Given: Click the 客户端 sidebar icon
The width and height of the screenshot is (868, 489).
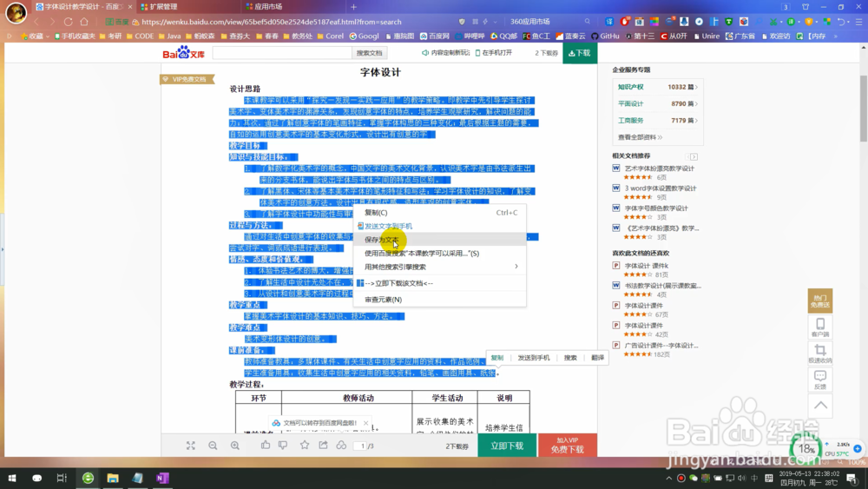Looking at the screenshot, I should [x=820, y=327].
